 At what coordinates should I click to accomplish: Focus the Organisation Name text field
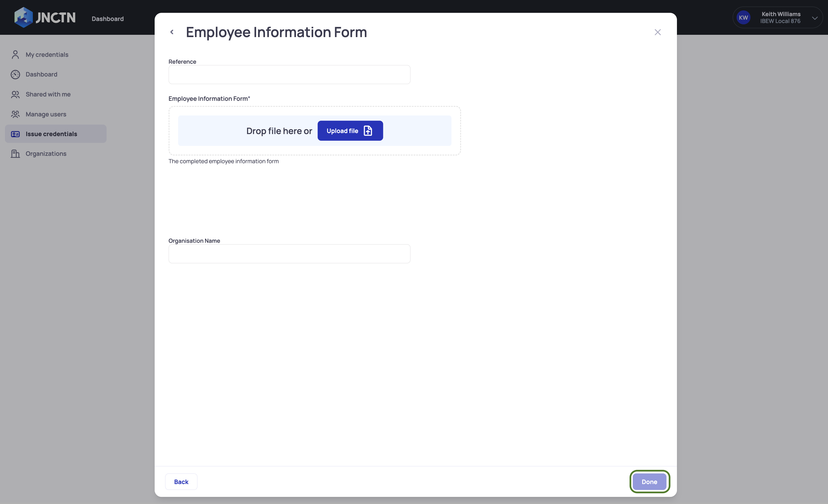click(x=289, y=254)
